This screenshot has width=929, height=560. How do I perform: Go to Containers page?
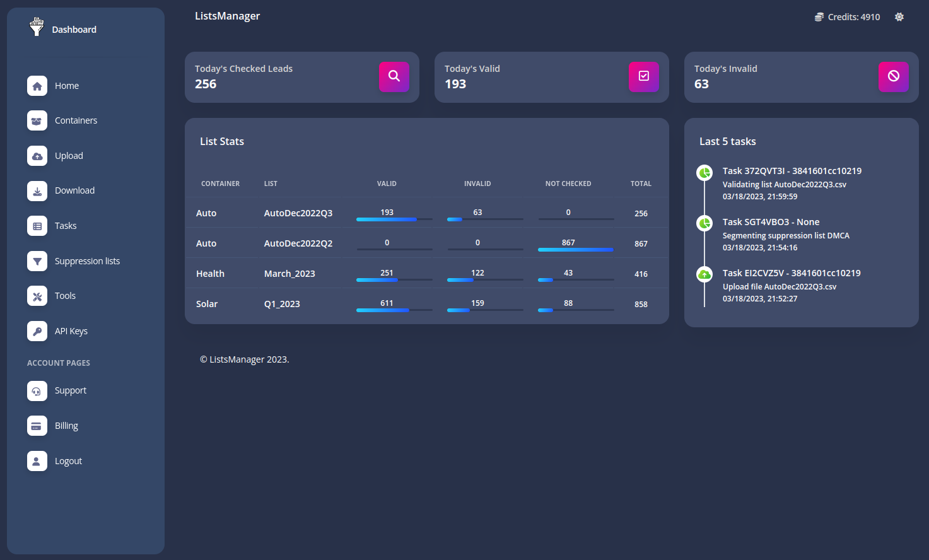(x=76, y=120)
